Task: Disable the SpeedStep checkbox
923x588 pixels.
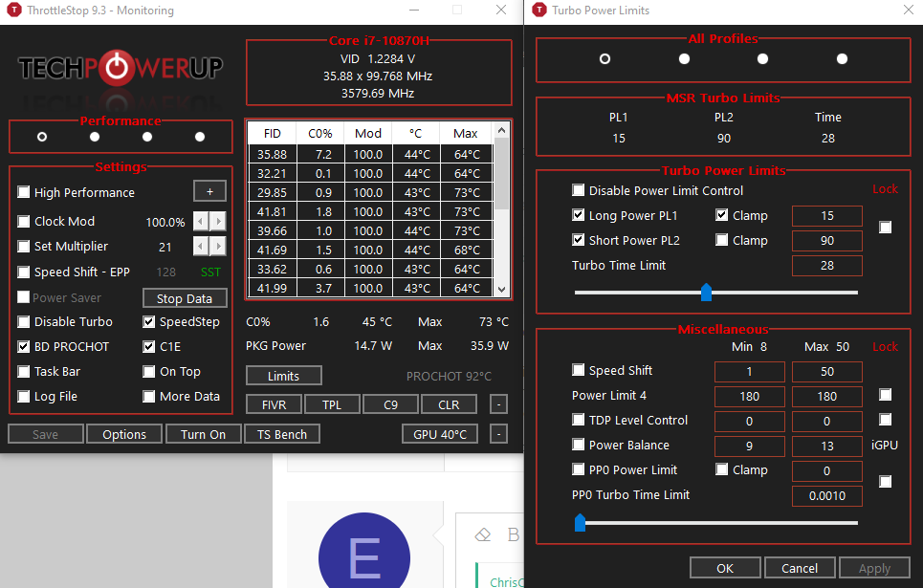Action: coord(149,322)
